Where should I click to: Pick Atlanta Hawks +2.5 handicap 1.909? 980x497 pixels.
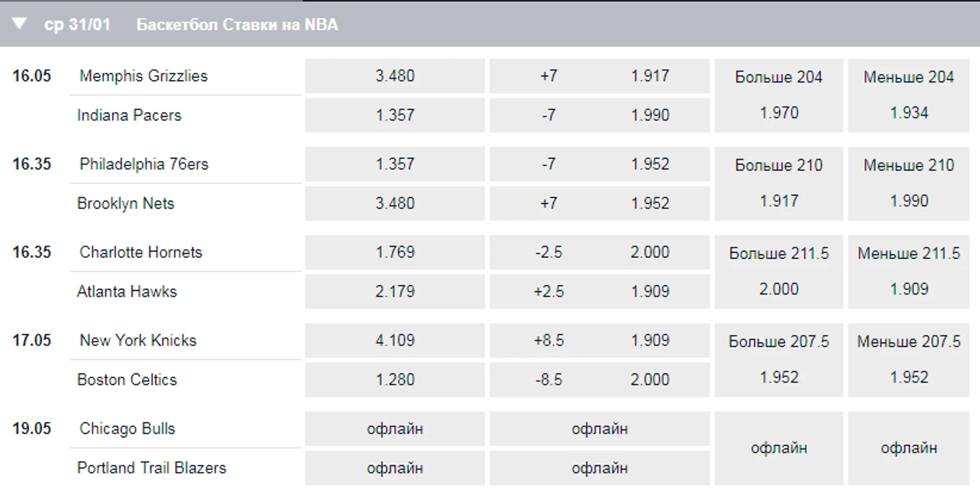599,291
